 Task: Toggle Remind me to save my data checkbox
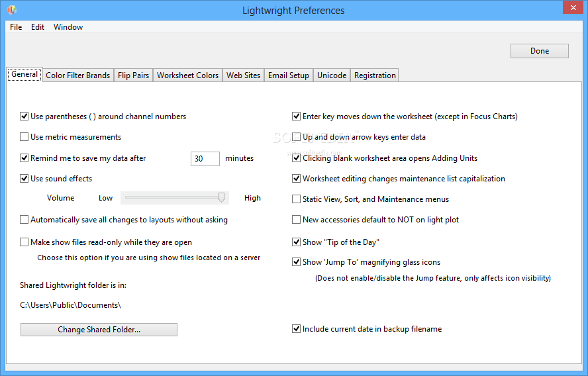click(24, 158)
